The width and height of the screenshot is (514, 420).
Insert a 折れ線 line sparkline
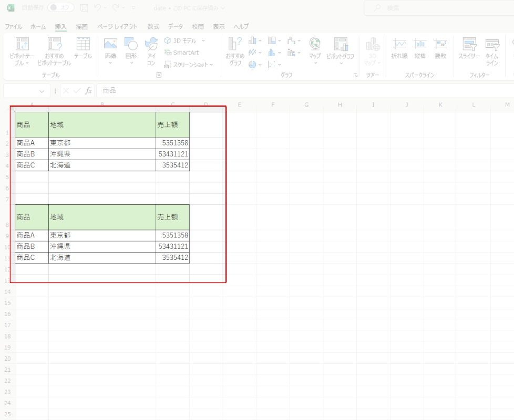point(399,48)
